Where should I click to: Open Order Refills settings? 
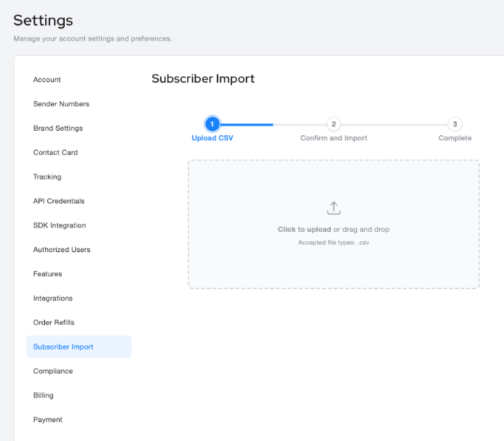54,323
